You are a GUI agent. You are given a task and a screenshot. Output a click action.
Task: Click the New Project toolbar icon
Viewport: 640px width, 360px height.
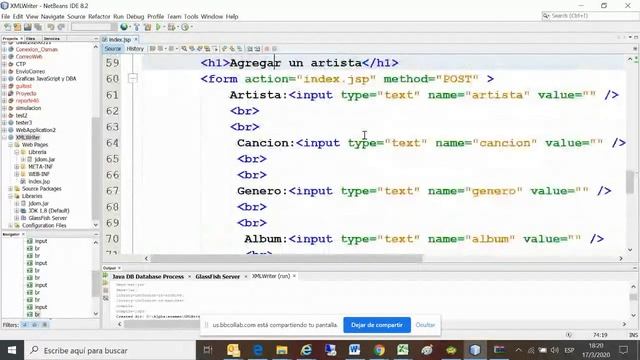(17, 27)
